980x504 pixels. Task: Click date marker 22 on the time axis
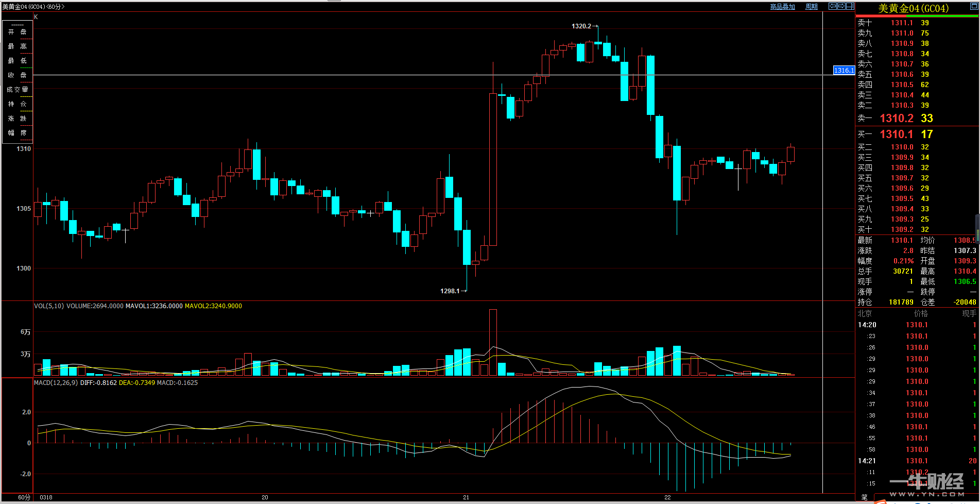(x=667, y=497)
